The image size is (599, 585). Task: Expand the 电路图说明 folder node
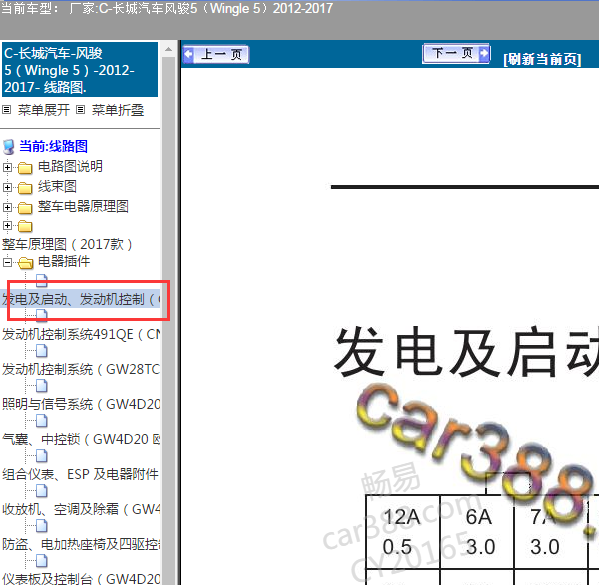(x=7, y=167)
